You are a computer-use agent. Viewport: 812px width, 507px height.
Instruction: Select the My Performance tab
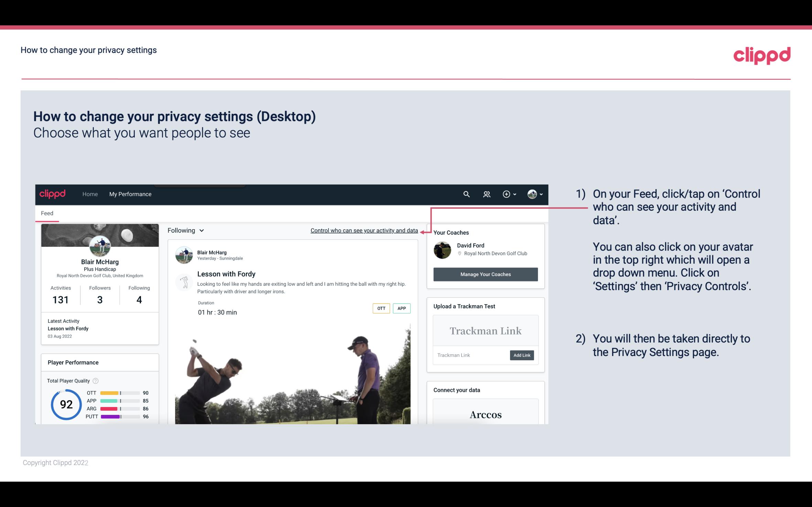[x=130, y=194]
